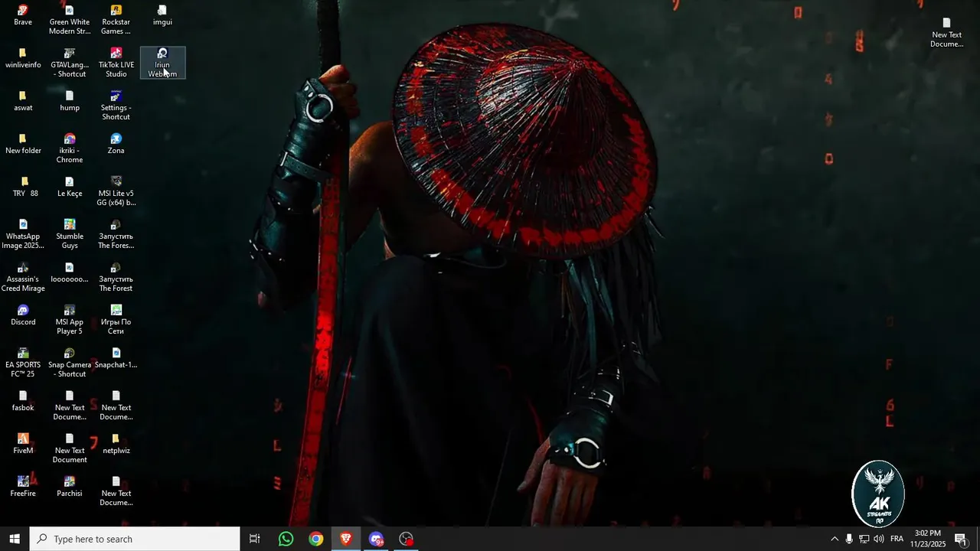Select the aswat folder
The height and width of the screenshot is (551, 980).
pos(23,102)
